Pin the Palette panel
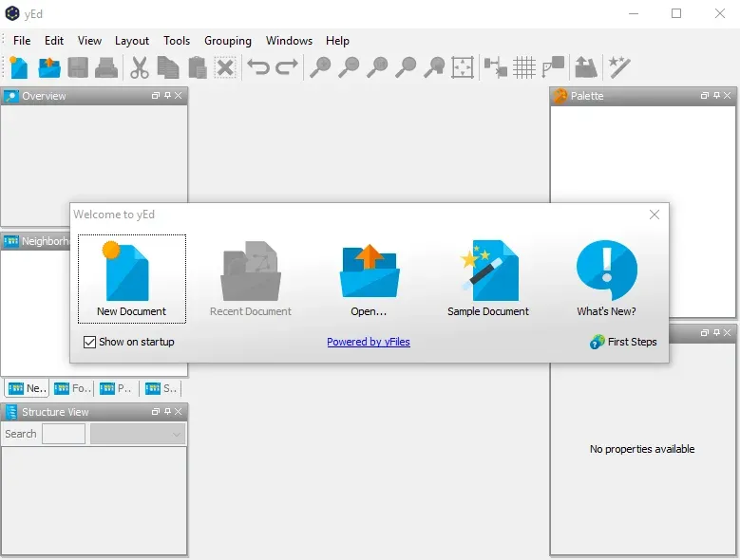This screenshot has width=740, height=560. (x=716, y=95)
